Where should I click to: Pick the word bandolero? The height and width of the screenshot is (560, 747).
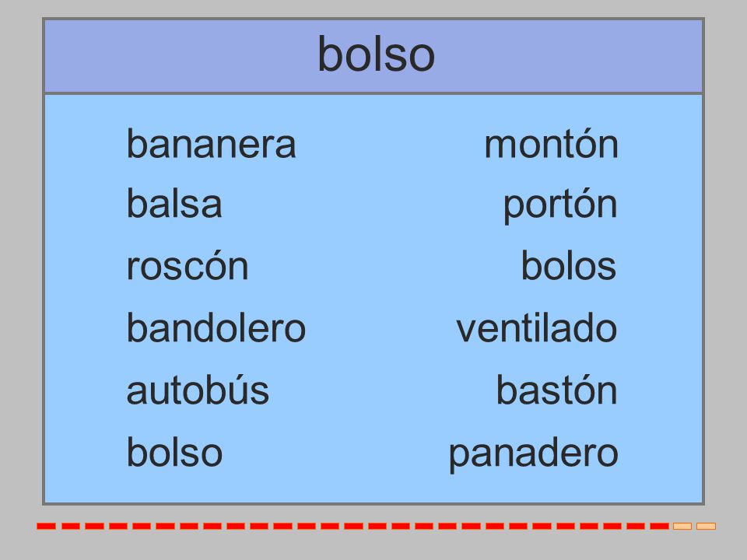[x=216, y=327]
